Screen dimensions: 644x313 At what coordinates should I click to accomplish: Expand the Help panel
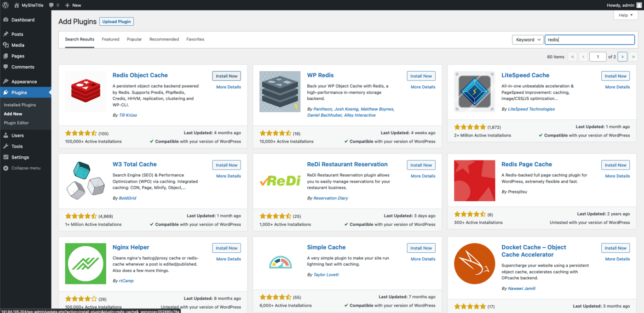625,15
